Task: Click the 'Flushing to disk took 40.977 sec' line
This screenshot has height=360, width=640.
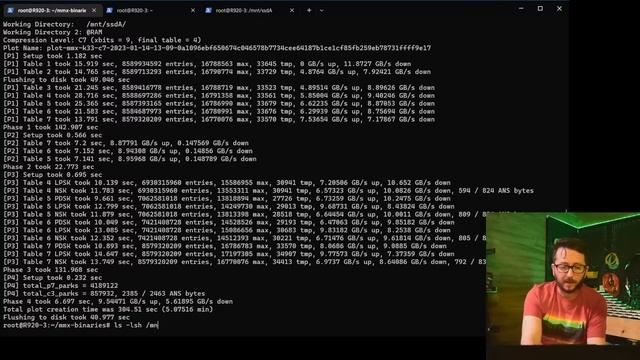Action: coord(67,318)
